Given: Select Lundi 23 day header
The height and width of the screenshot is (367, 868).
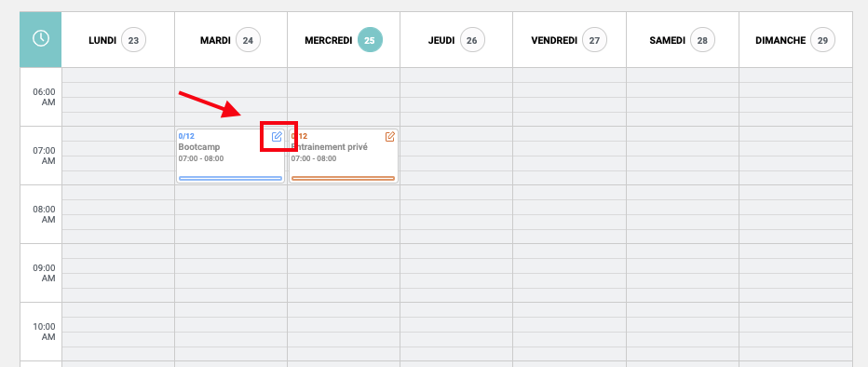Looking at the screenshot, I should point(118,40).
